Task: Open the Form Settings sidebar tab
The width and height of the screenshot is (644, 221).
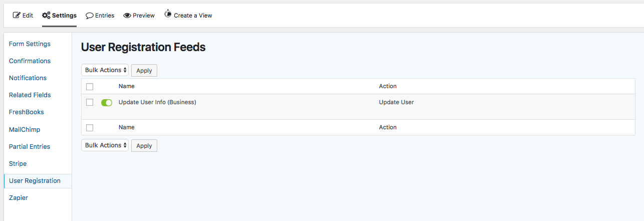Action: click(30, 44)
